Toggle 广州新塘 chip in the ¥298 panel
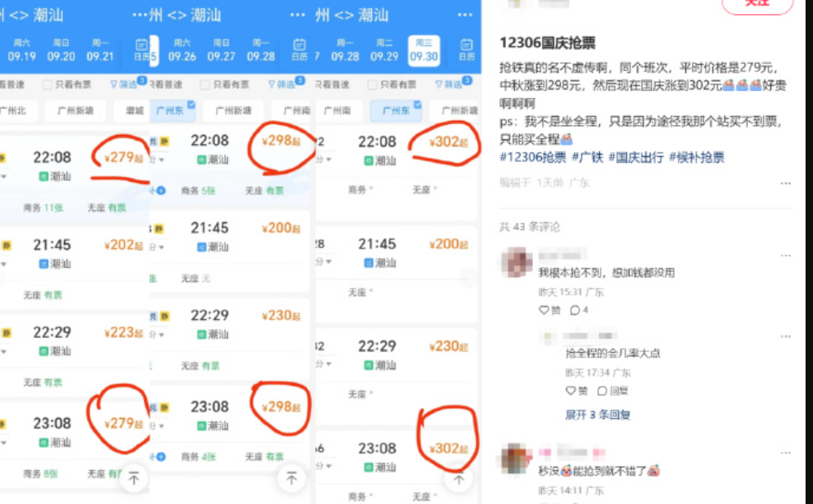This screenshot has width=813, height=504. [x=233, y=111]
